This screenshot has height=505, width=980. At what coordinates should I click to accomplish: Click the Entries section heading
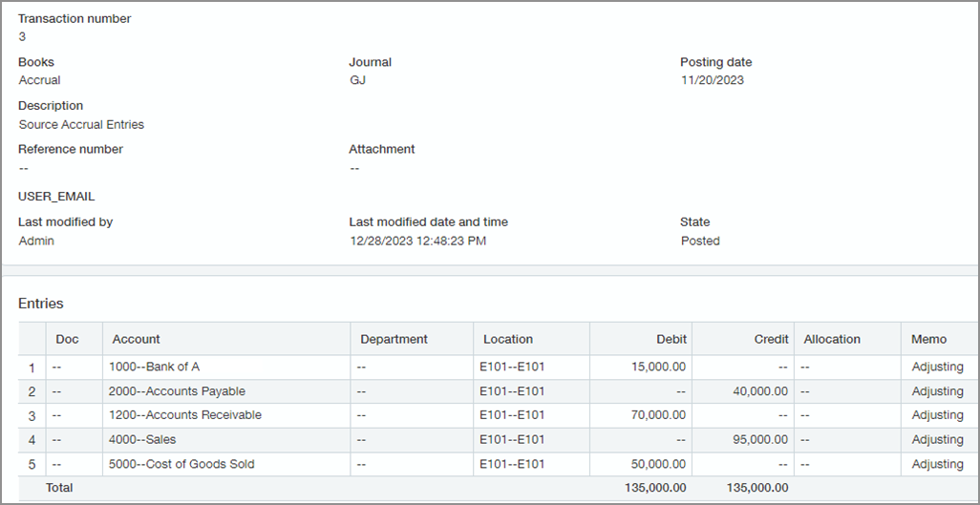[x=41, y=304]
